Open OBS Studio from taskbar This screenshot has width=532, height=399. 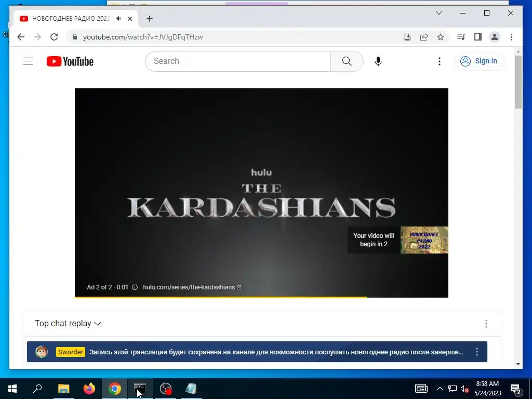coord(166,389)
